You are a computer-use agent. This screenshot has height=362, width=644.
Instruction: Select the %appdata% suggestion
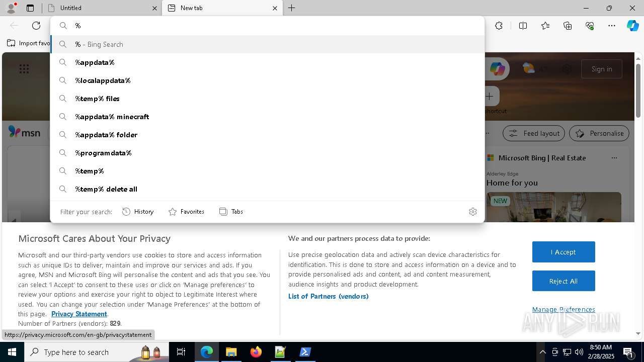[268, 62]
